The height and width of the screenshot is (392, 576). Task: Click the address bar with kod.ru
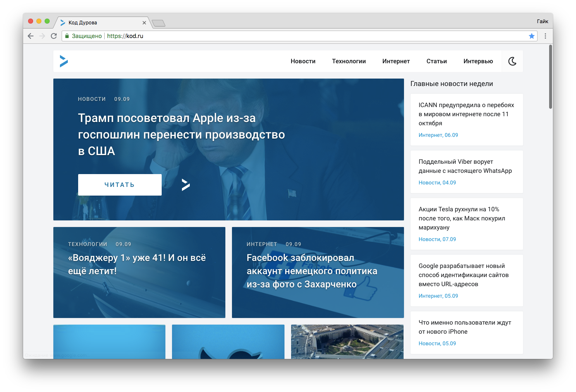coord(299,36)
